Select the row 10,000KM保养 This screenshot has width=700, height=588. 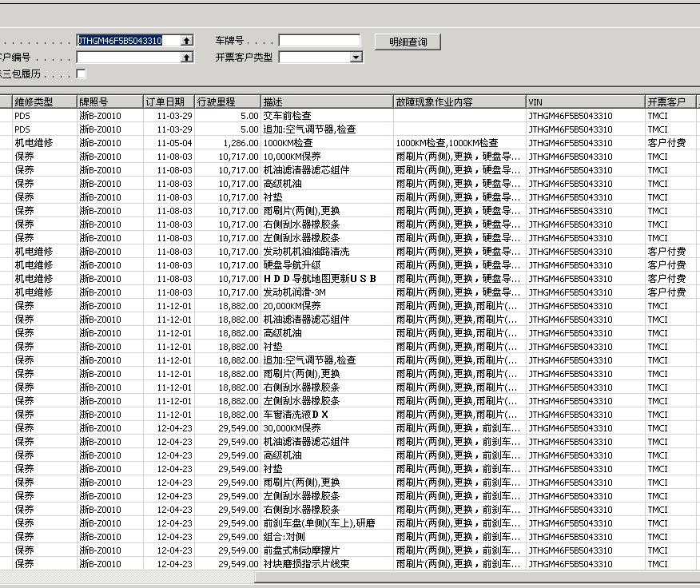pyautogui.click(x=350, y=157)
